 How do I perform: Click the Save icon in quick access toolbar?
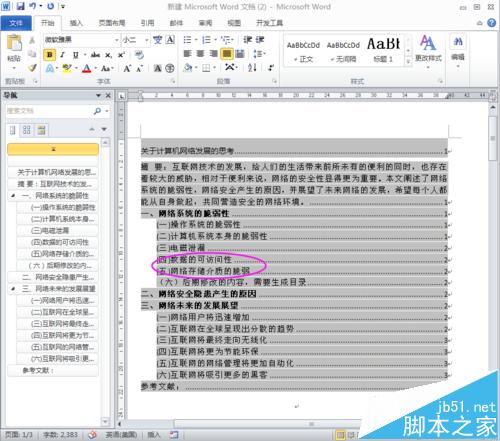pos(21,6)
